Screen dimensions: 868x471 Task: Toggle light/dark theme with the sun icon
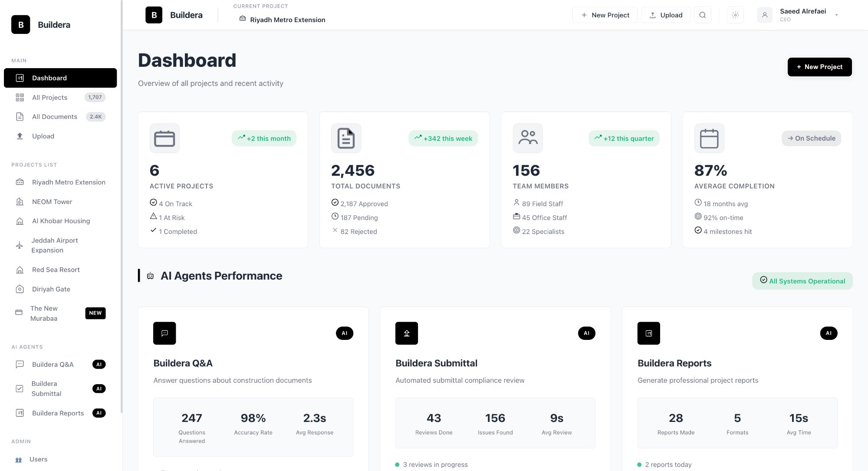(735, 15)
